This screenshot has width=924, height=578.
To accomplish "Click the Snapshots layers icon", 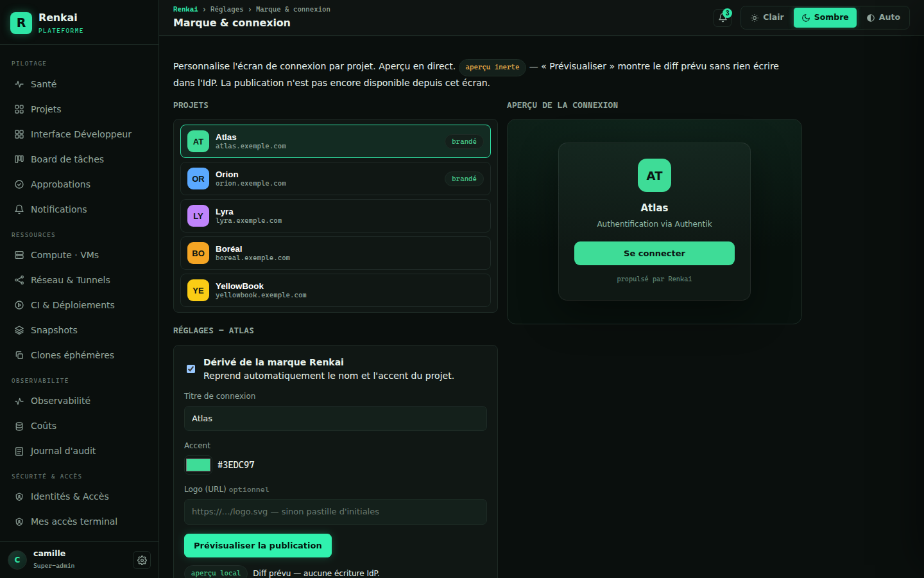I will pyautogui.click(x=19, y=330).
